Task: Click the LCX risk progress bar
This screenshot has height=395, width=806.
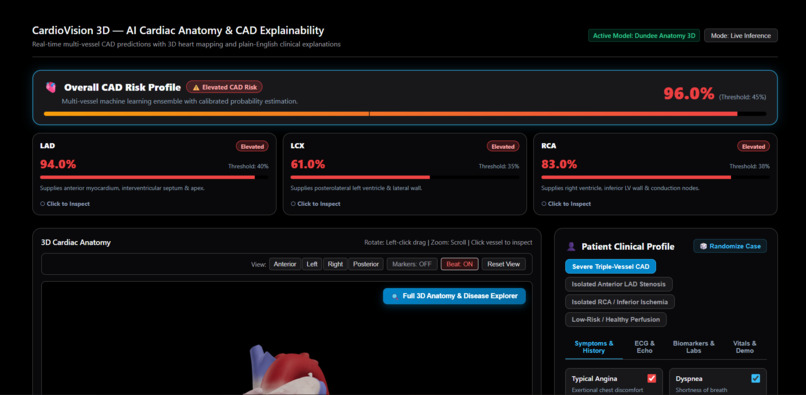Action: 405,177
